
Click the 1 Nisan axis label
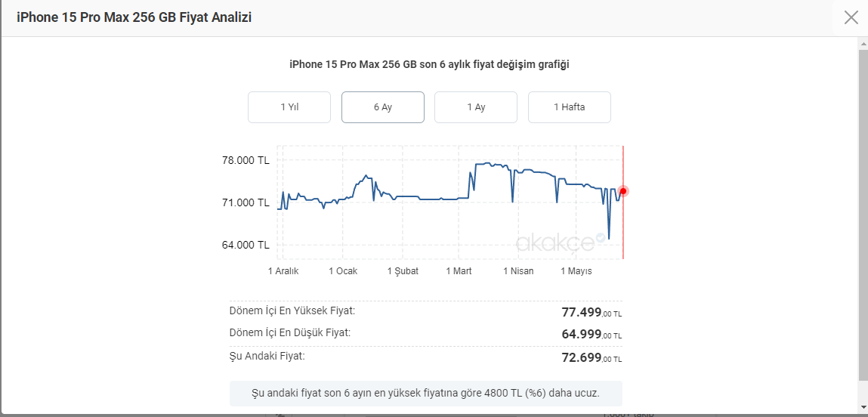519,271
